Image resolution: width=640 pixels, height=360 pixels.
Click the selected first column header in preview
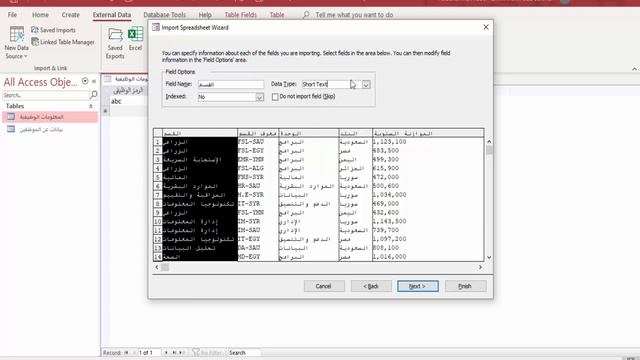(200, 133)
